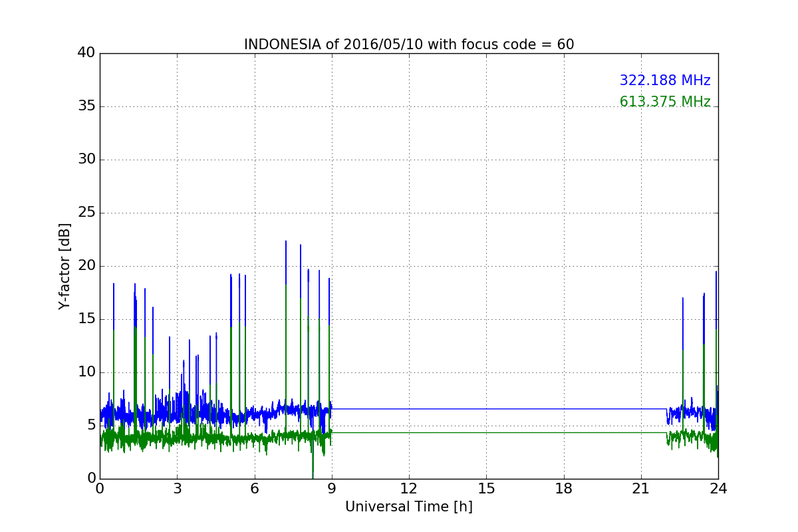Click x-axis tick label 12
Image resolution: width=798 pixels, height=532 pixels.
tap(409, 489)
